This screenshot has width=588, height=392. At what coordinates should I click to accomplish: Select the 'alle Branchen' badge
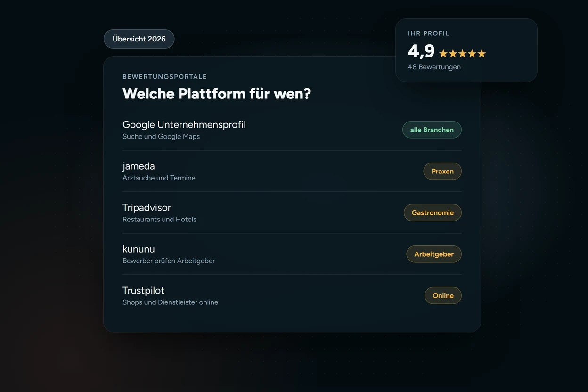coord(432,130)
